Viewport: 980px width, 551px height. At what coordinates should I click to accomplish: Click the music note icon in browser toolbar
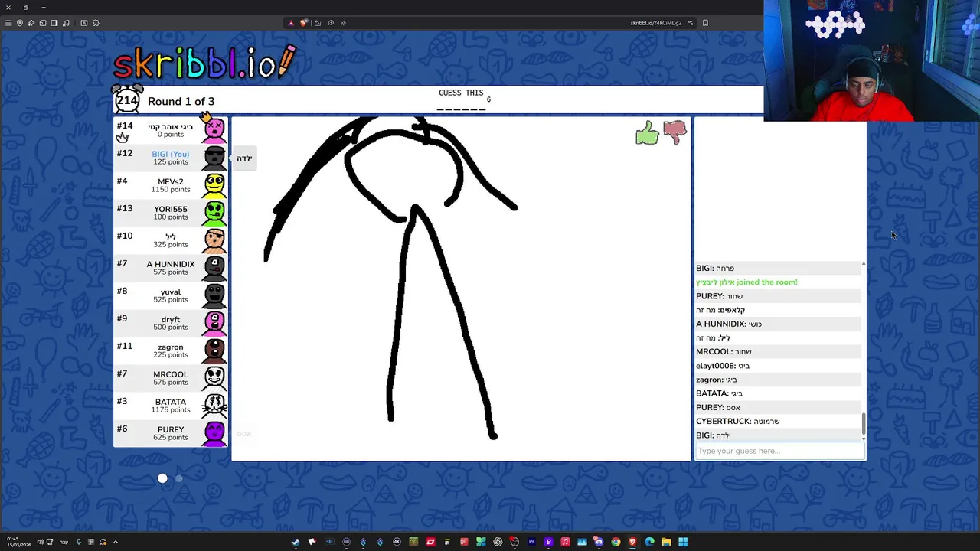point(66,23)
